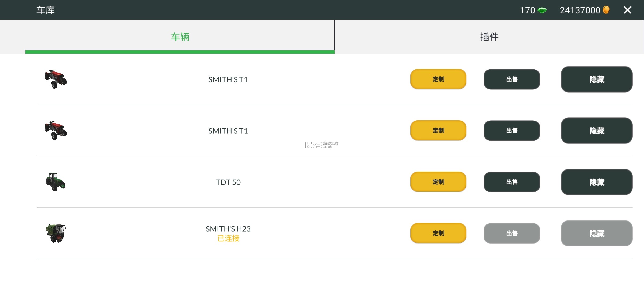This screenshot has height=290, width=644.
Task: Click the greyed 隐藏 button for SMITH'S H23
Action: point(597,233)
